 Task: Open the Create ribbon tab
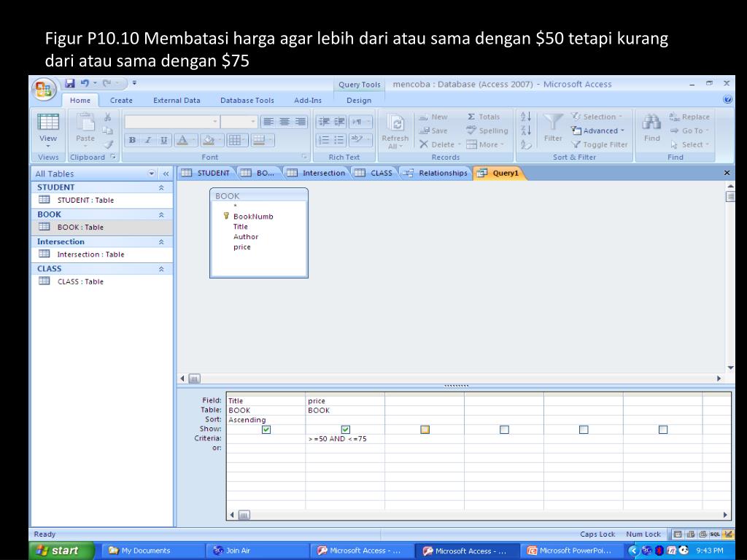pos(121,101)
